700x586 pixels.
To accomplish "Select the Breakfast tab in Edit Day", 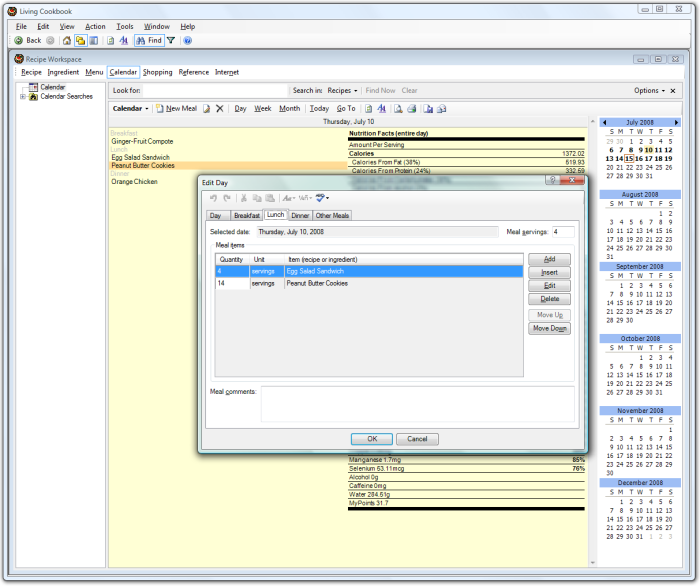I will 247,216.
